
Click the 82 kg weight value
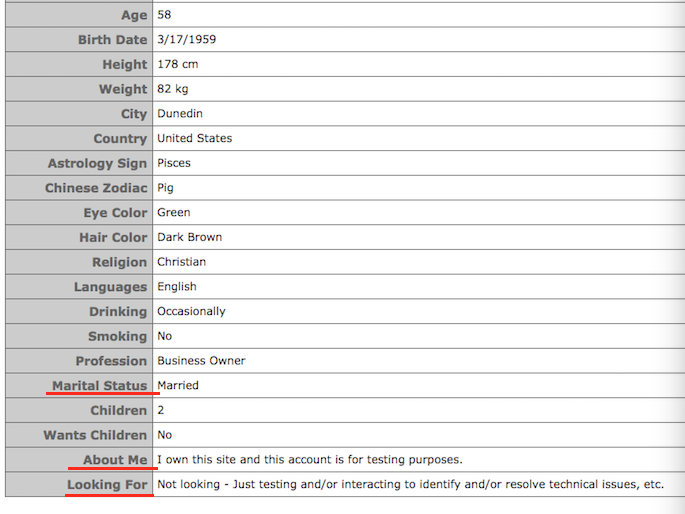173,89
